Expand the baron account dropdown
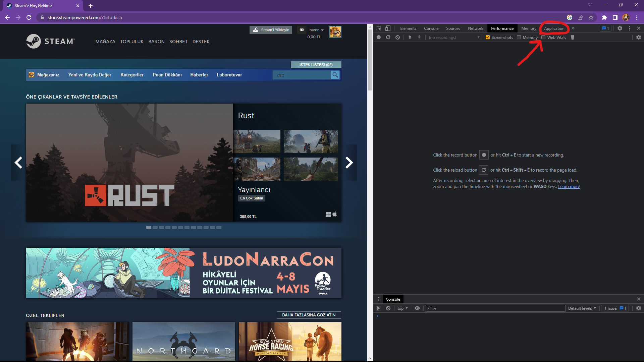 316,30
